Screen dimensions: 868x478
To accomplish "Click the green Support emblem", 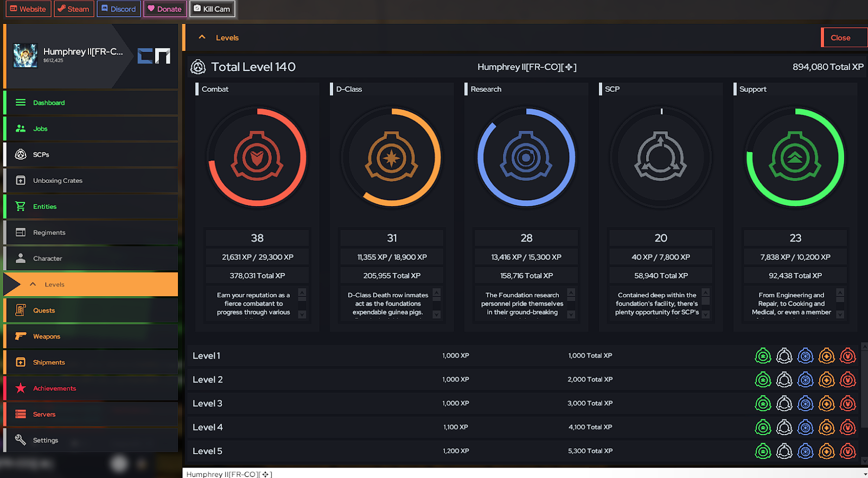I will [795, 157].
